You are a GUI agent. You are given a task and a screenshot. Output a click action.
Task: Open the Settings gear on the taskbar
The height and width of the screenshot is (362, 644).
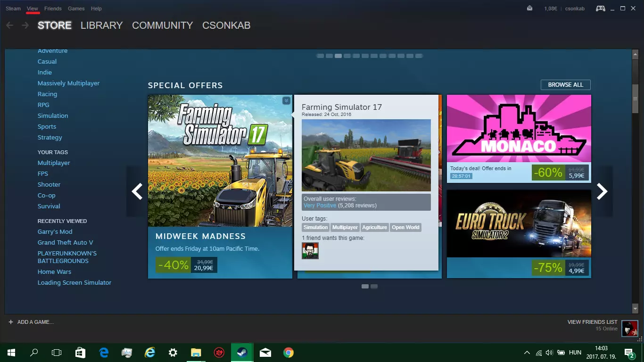click(x=173, y=352)
